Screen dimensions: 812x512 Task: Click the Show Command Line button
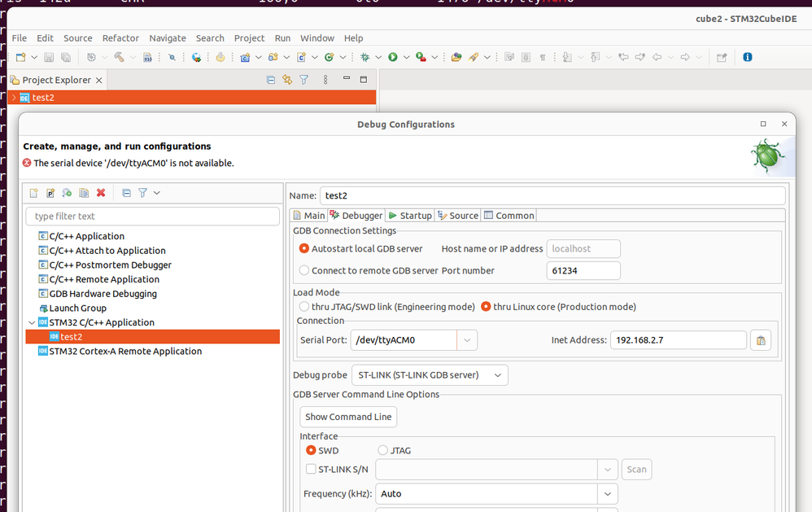point(348,417)
